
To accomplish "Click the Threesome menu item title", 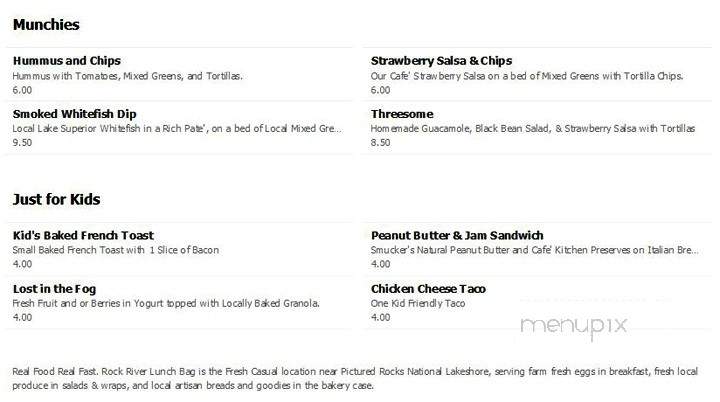I will (402, 114).
